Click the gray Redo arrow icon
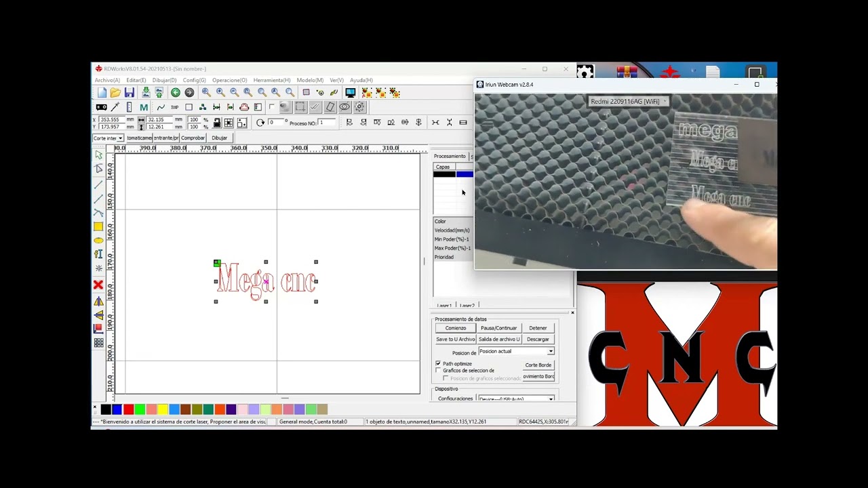Viewport: 868px width, 488px height. tap(189, 93)
